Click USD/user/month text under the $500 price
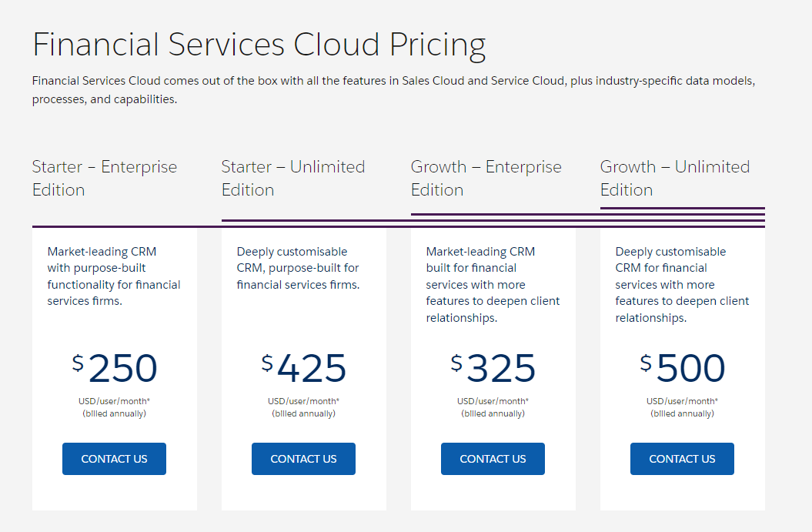This screenshot has width=812, height=532. 682,401
